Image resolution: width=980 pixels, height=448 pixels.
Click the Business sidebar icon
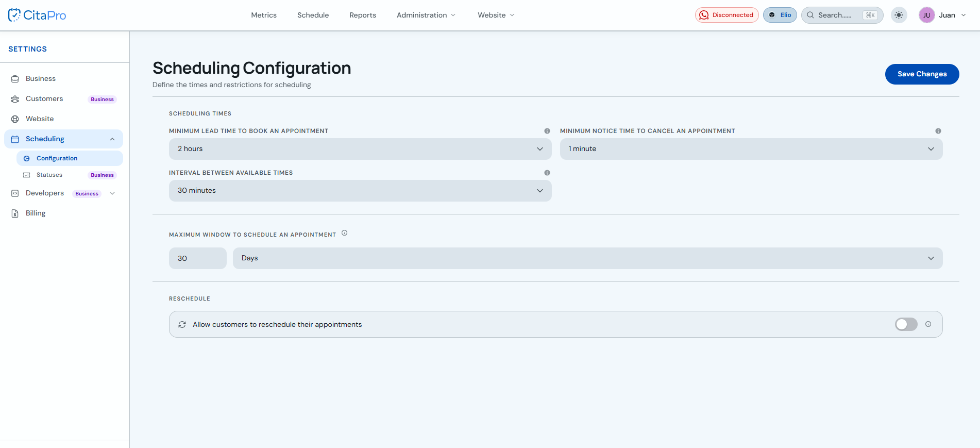pos(15,79)
